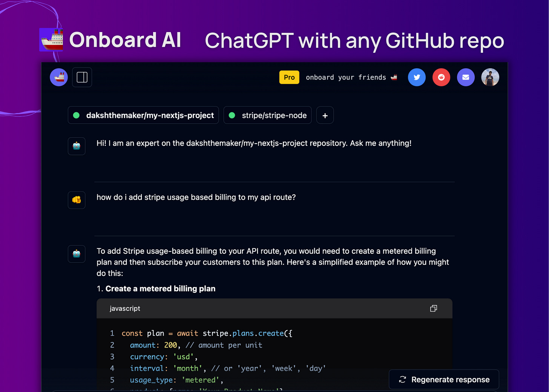549x392 pixels.
Task: Click code line 'const plan = await stripe.plans.create'
Action: point(207,333)
